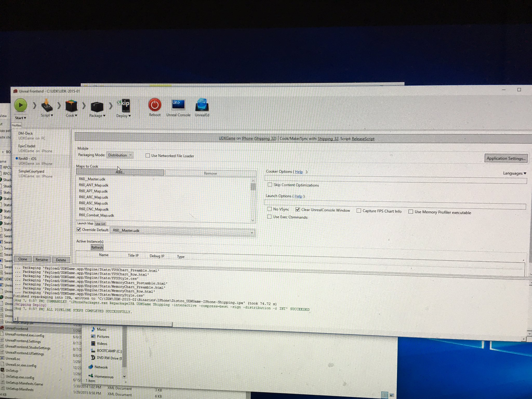Screen dimensions: 532x399
Task: Open Launch Options Help link
Action: tap(298, 196)
